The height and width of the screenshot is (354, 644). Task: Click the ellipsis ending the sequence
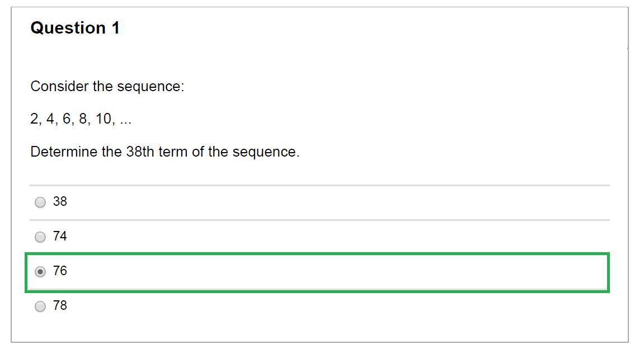coord(125,121)
